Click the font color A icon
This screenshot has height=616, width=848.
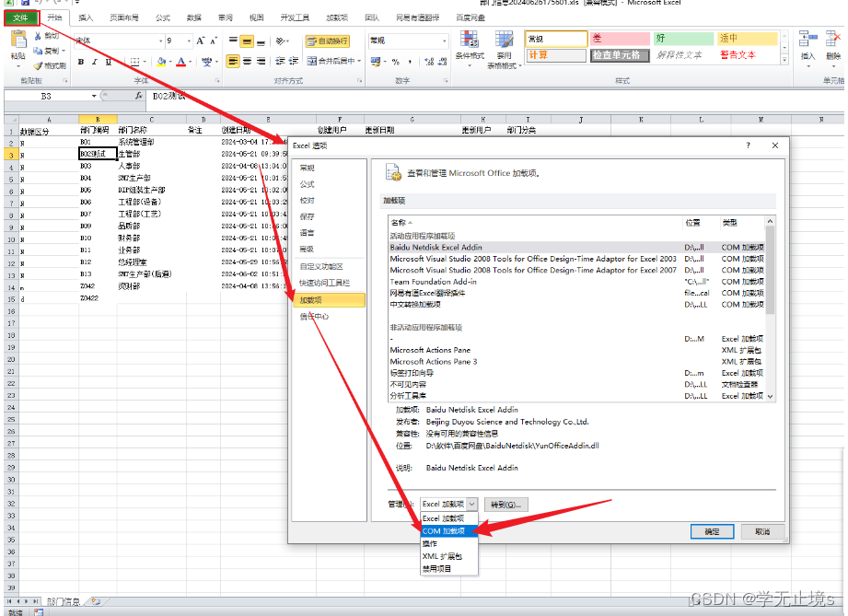181,62
